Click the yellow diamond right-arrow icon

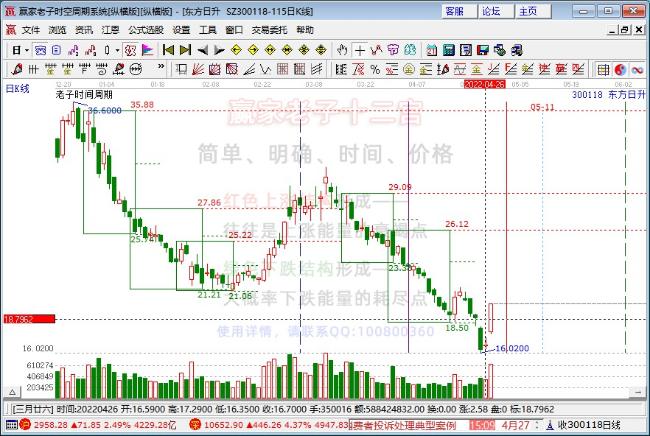[x=253, y=50]
